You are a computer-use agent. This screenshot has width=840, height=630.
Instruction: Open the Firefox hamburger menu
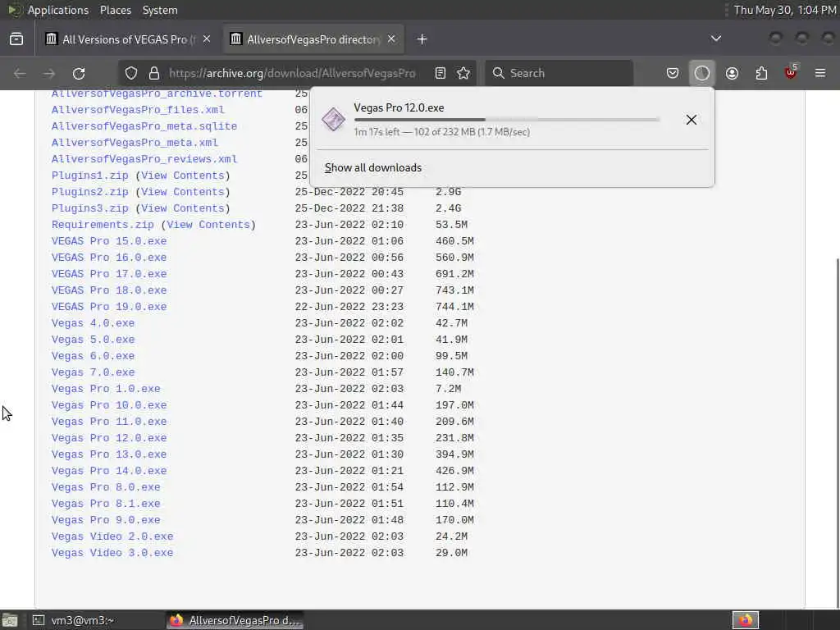[x=820, y=73]
